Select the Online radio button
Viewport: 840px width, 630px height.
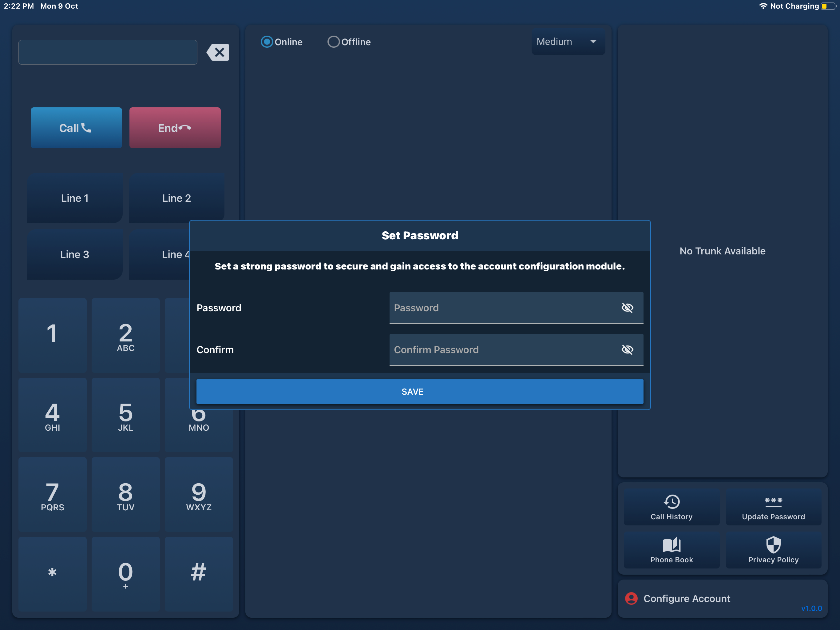(x=267, y=42)
